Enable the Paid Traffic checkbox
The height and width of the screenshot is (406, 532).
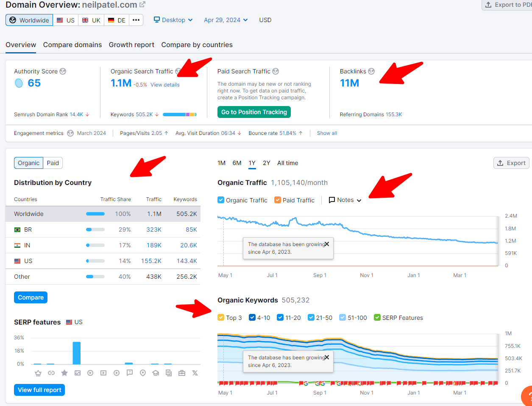[x=279, y=200]
